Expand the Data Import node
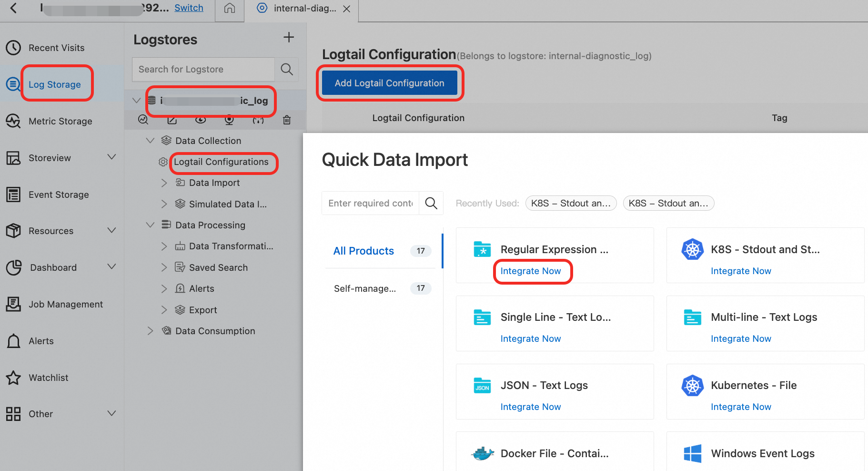Image resolution: width=868 pixels, height=471 pixels. 164,183
